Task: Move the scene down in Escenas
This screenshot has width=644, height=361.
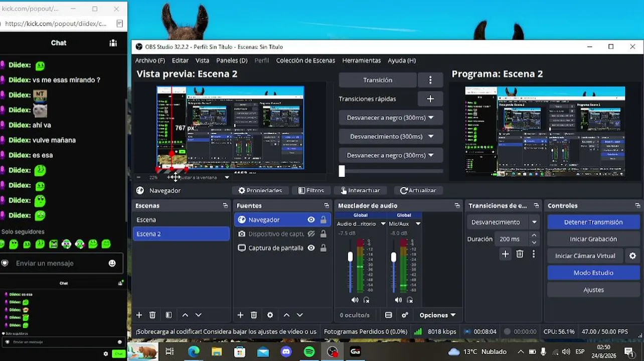Action: click(199, 315)
